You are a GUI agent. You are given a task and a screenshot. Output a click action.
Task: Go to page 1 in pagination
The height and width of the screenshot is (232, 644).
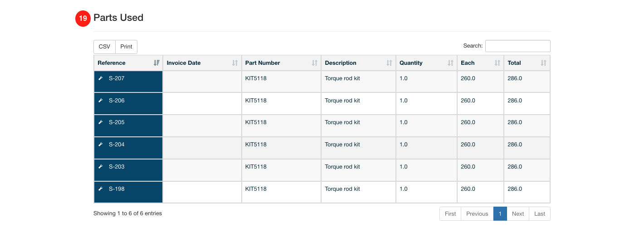pyautogui.click(x=500, y=214)
